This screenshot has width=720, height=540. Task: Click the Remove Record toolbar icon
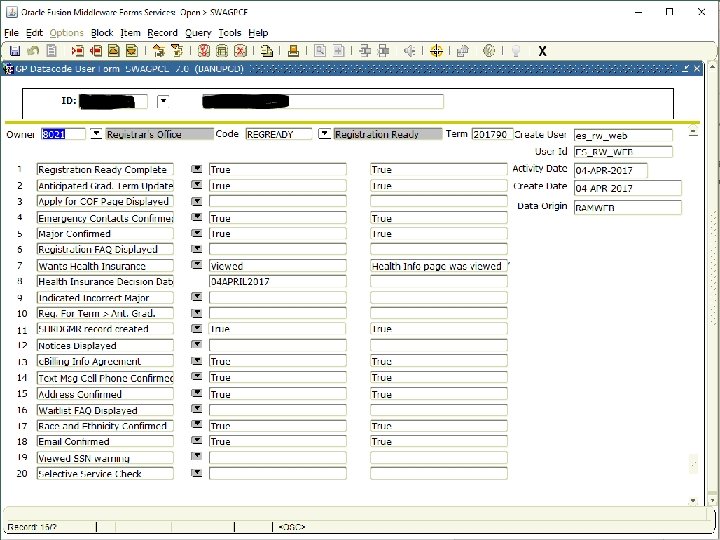96,51
